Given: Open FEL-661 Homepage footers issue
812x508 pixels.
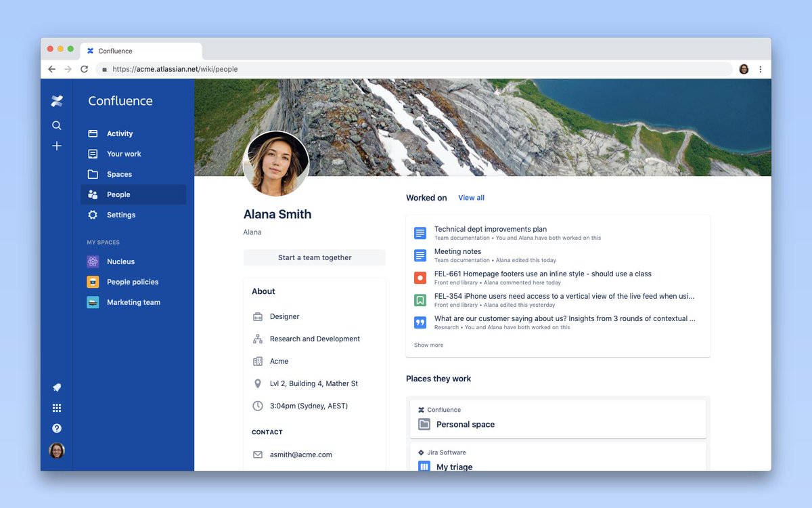Looking at the screenshot, I should (x=543, y=274).
